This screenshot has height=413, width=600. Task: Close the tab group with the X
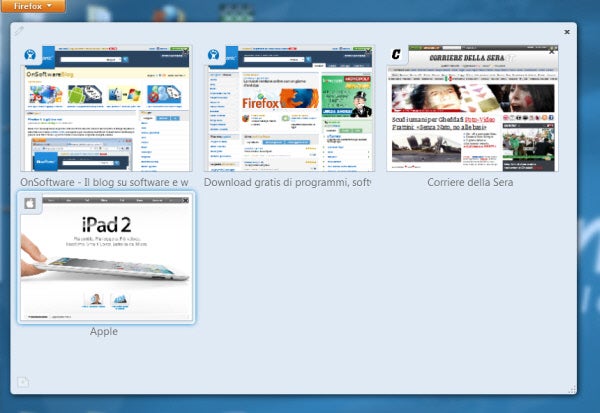(x=567, y=32)
